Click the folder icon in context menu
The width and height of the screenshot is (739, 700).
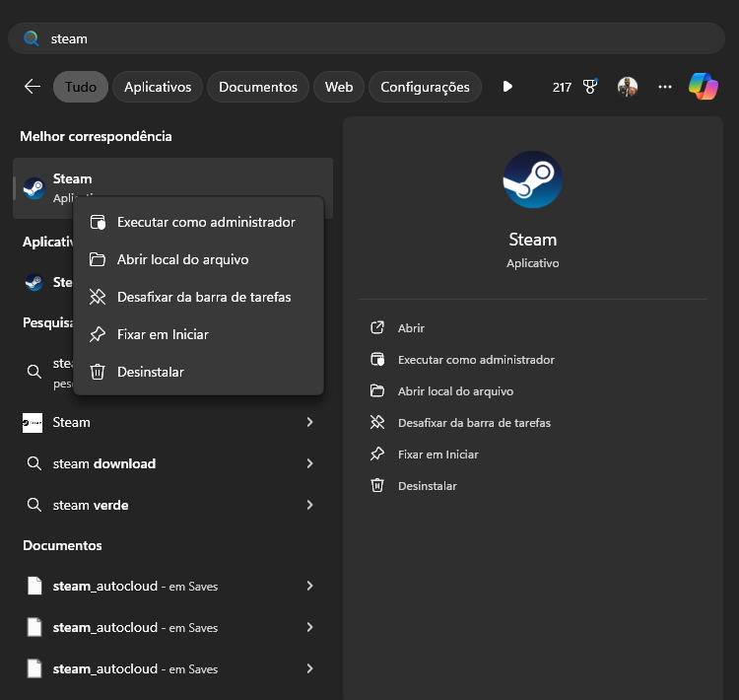coord(98,259)
